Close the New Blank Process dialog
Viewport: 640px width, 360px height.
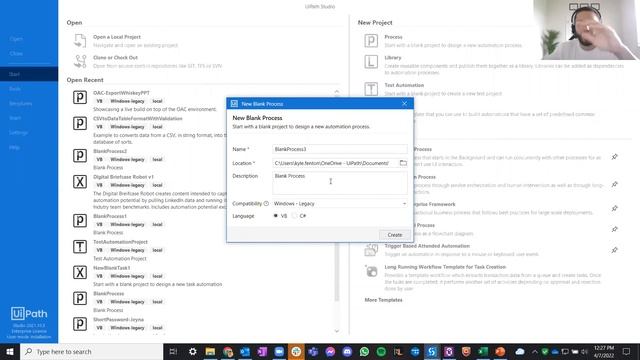(404, 104)
